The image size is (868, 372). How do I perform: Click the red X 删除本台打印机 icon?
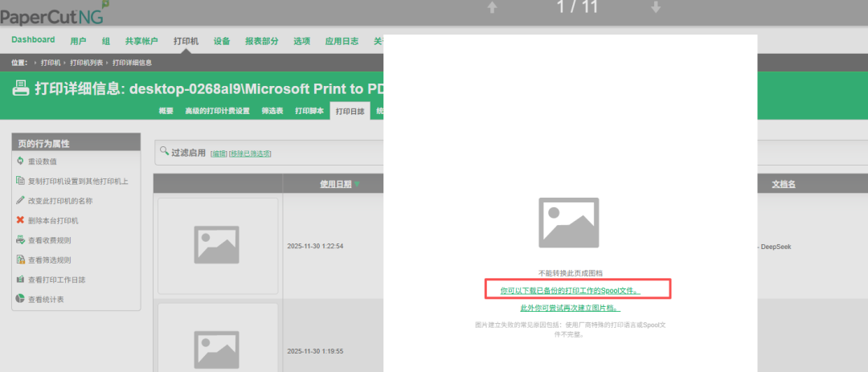click(20, 220)
